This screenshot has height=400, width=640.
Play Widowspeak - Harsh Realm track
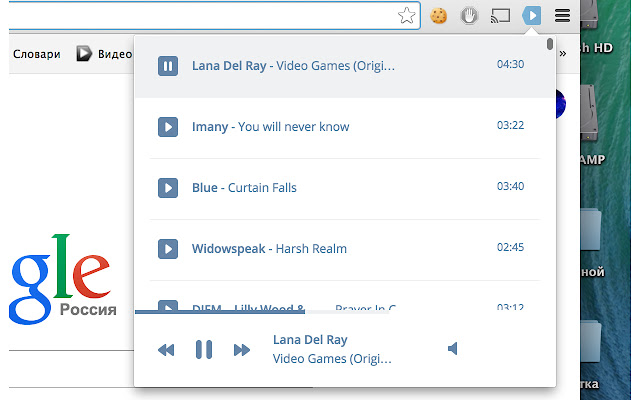click(x=168, y=249)
